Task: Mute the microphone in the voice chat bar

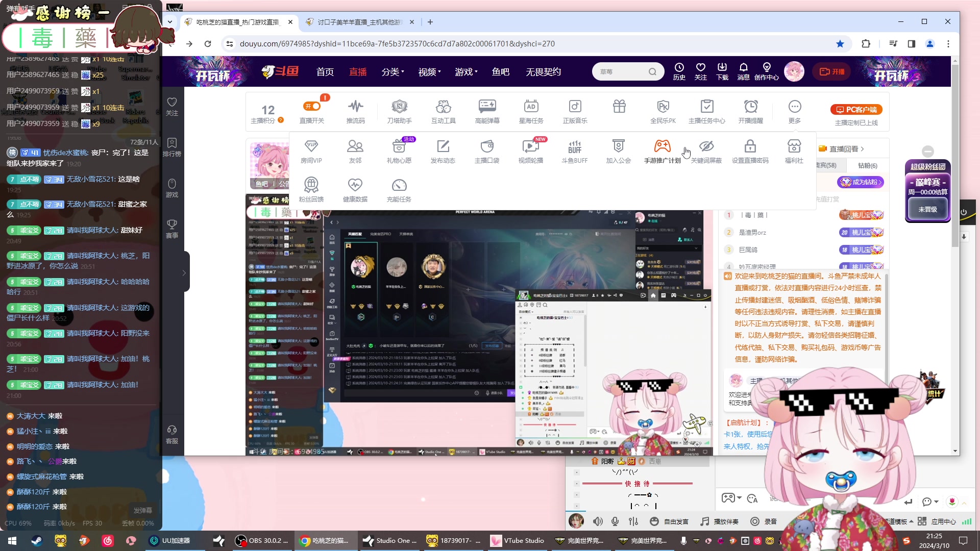Action: 615,521
